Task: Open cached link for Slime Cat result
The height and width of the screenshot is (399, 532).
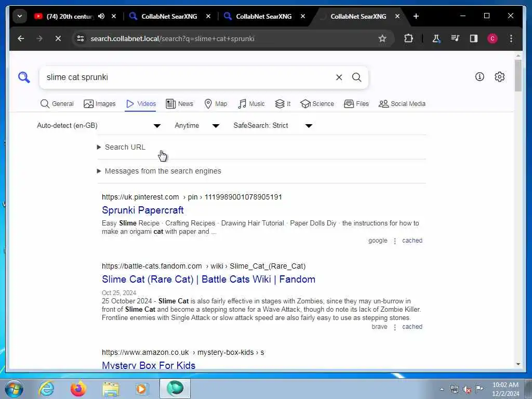Action: pyautogui.click(x=412, y=327)
